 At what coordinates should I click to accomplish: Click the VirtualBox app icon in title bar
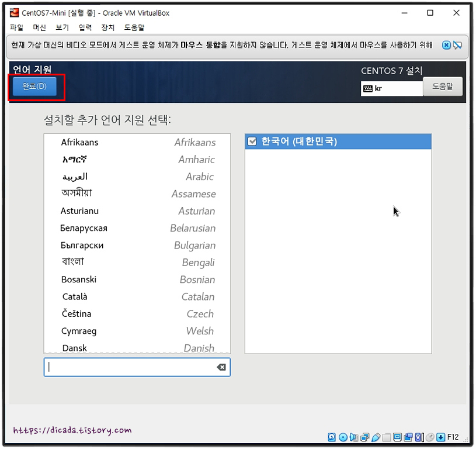14,13
